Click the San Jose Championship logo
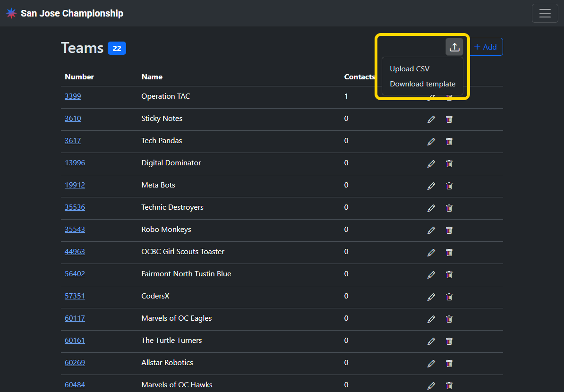This screenshot has height=392, width=564. pyautogui.click(x=11, y=13)
